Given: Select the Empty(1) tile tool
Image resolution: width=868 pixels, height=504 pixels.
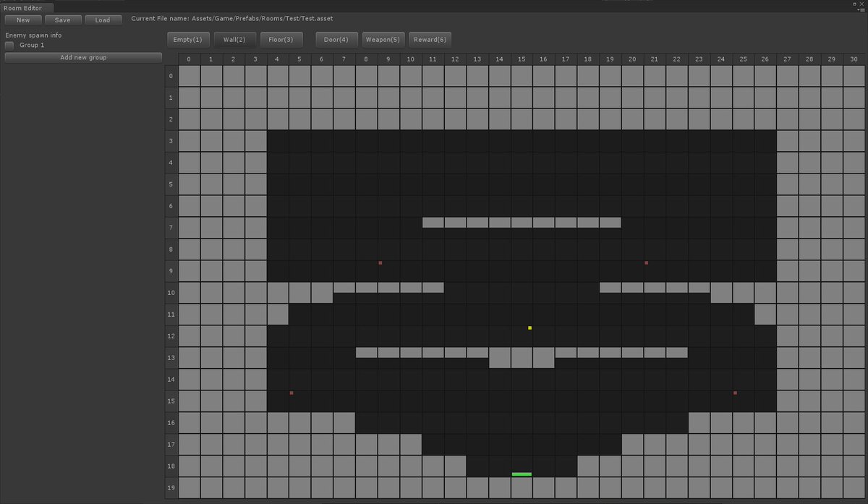Looking at the screenshot, I should tap(188, 40).
